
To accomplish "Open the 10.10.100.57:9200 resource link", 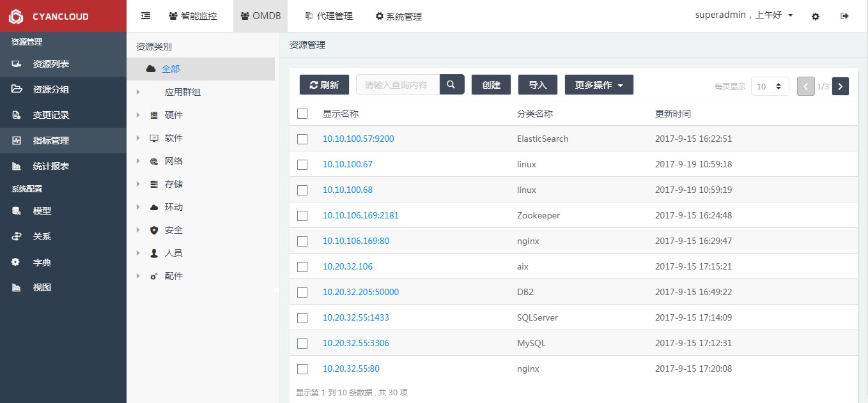I will 358,139.
